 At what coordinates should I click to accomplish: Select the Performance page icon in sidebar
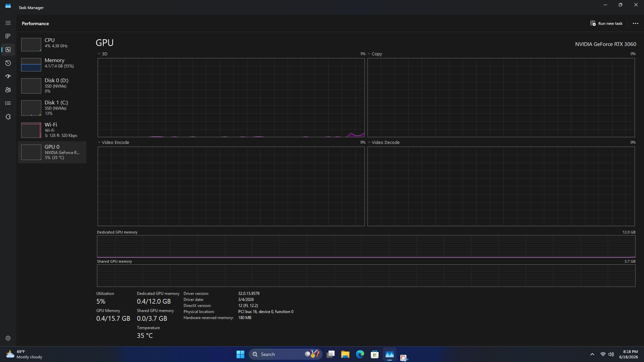pos(8,50)
